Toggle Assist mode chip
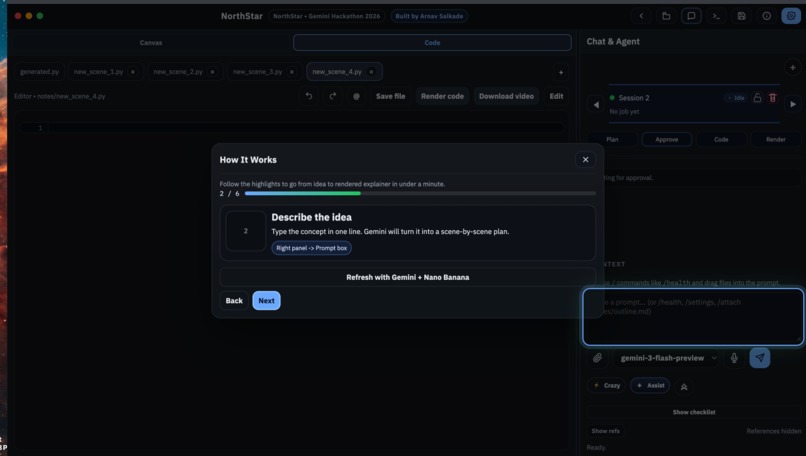The width and height of the screenshot is (806, 456). 650,386
